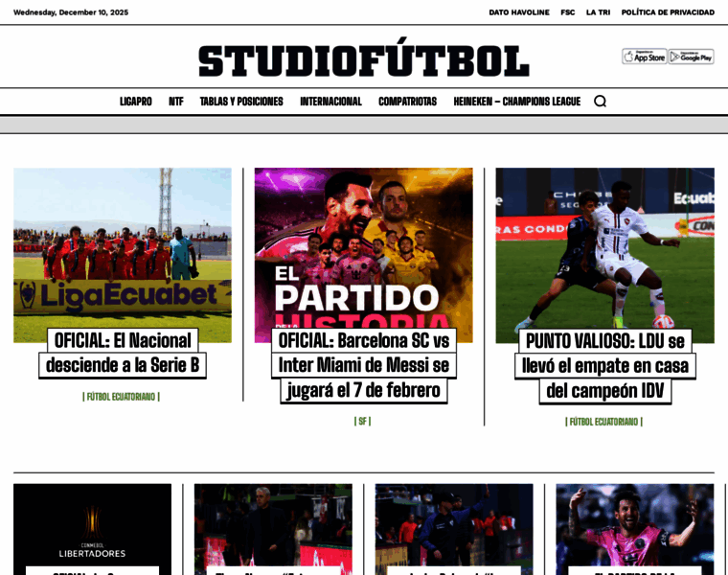Read headline Barcelona SC vs Inter Miami
This screenshot has height=575, width=728.
(x=364, y=365)
